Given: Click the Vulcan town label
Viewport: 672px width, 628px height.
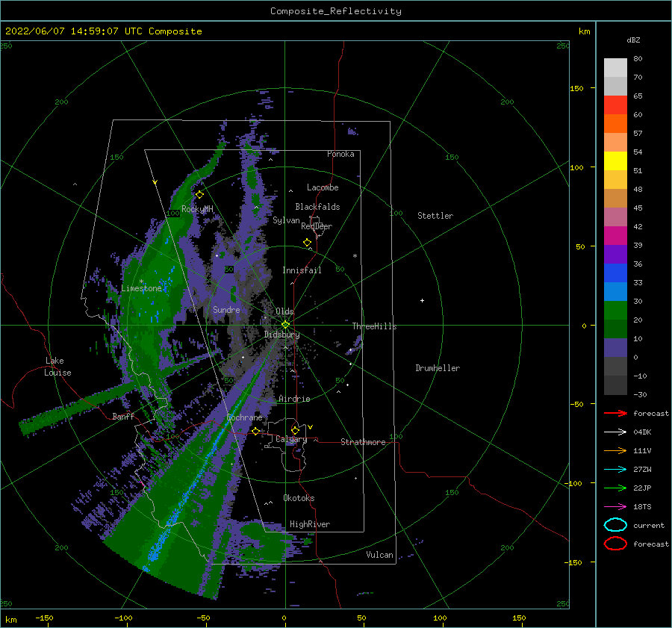Looking at the screenshot, I should [379, 554].
